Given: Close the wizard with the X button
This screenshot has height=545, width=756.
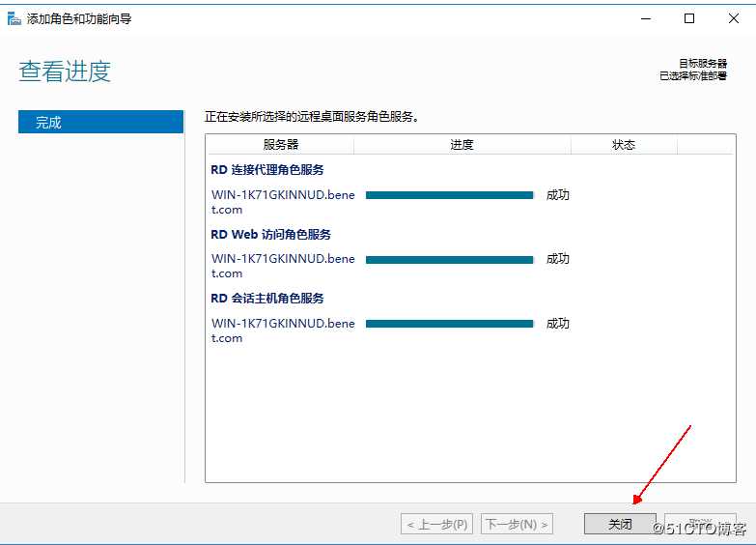Looking at the screenshot, I should 734,18.
